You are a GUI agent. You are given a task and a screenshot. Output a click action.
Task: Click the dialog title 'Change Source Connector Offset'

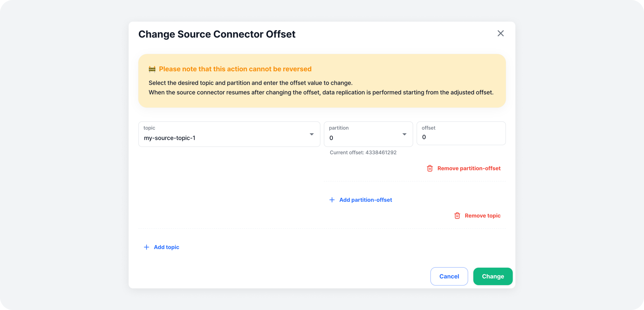[x=217, y=34]
